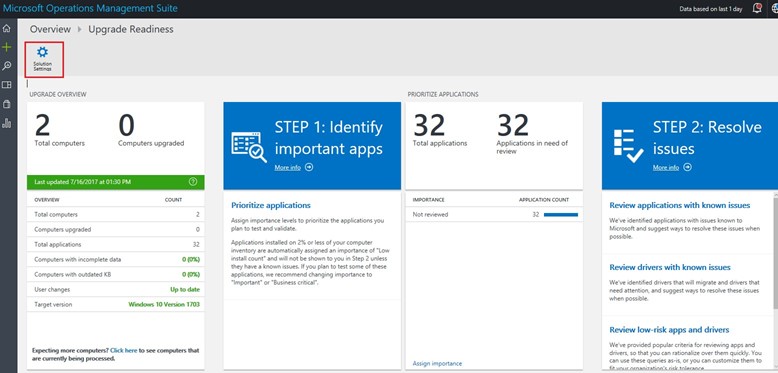Select the Target version row value

click(x=164, y=305)
